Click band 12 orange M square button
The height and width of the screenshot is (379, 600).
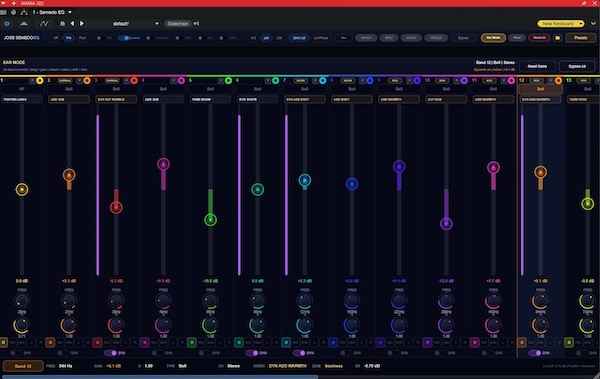tap(522, 342)
